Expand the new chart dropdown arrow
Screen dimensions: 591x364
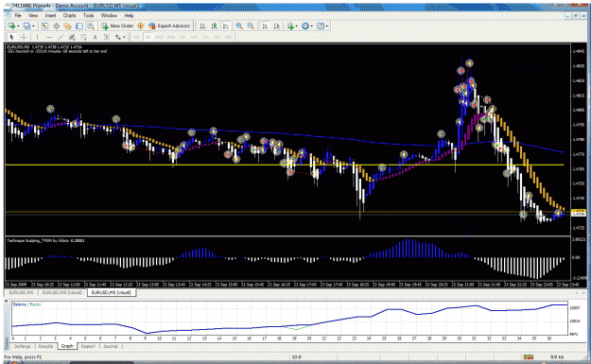click(x=18, y=26)
